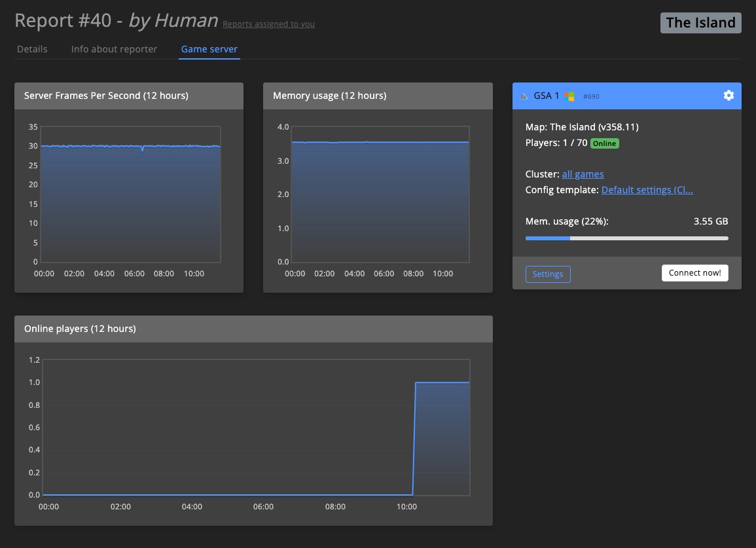Image resolution: width=756 pixels, height=548 pixels.
Task: Open The Island map badge in the header
Action: [700, 22]
